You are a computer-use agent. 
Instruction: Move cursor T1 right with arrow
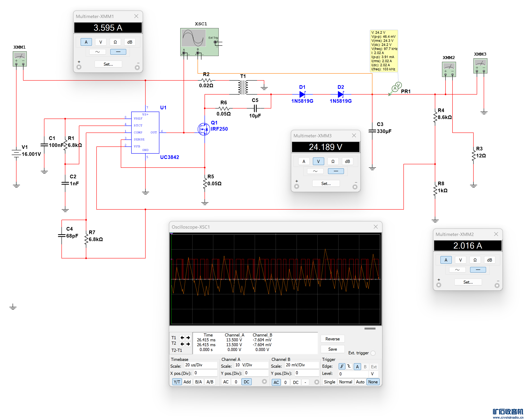(188, 337)
